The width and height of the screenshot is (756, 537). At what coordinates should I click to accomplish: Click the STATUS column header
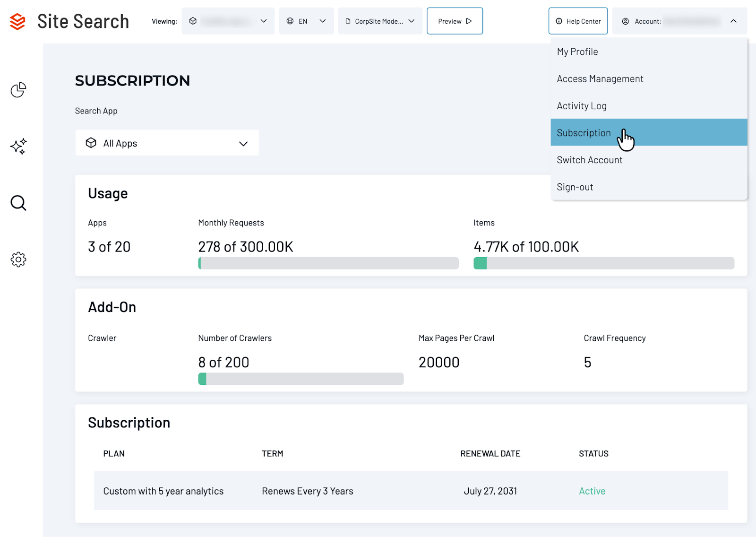(x=593, y=454)
